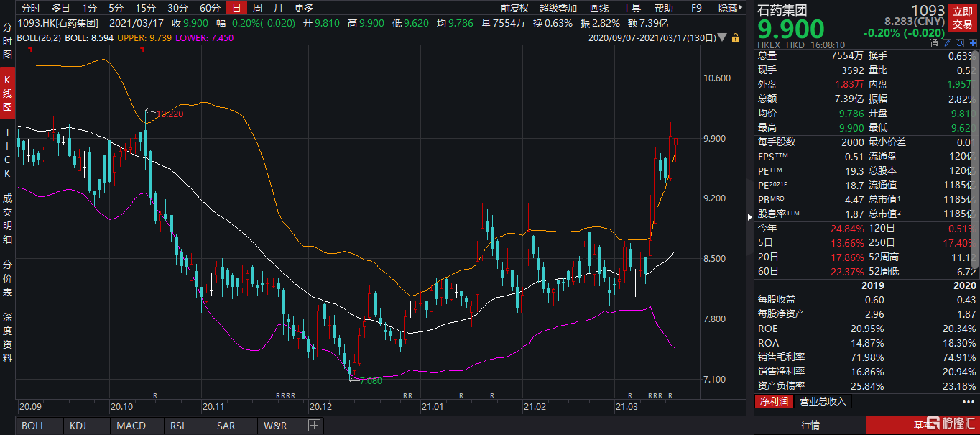This screenshot has width=980, height=435.
Task: Open the 画线 drawing tools
Action: pos(599,8)
